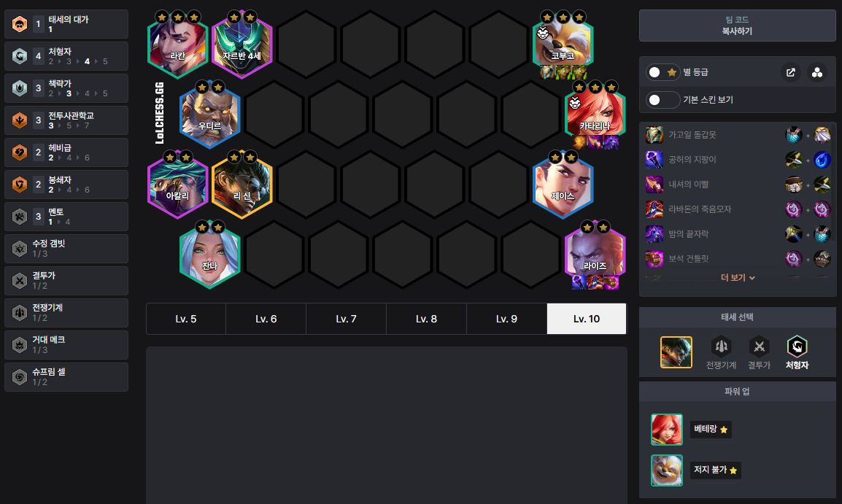
Task: Select the 카타리나 champion on the board
Action: click(595, 115)
